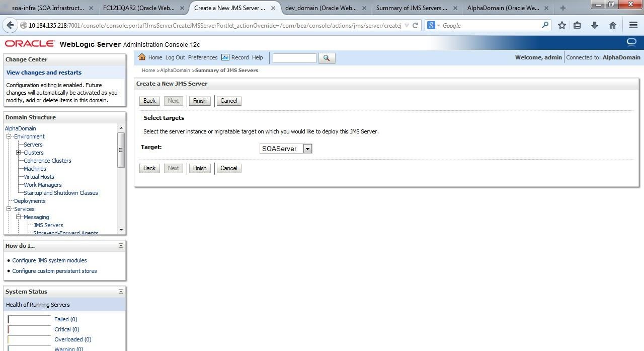Viewport: 644px width, 351px height.
Task: Select Work Managers tree item
Action: click(43, 185)
